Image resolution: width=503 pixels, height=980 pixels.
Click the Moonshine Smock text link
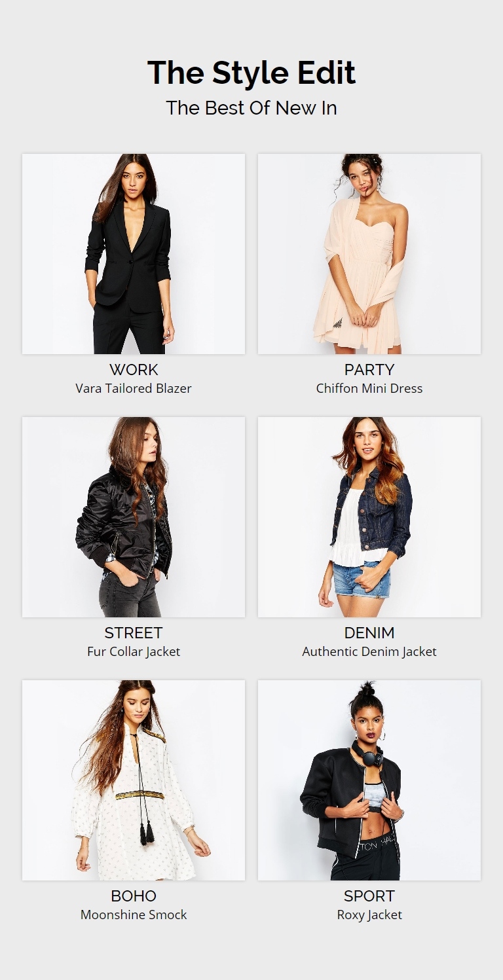tap(134, 915)
